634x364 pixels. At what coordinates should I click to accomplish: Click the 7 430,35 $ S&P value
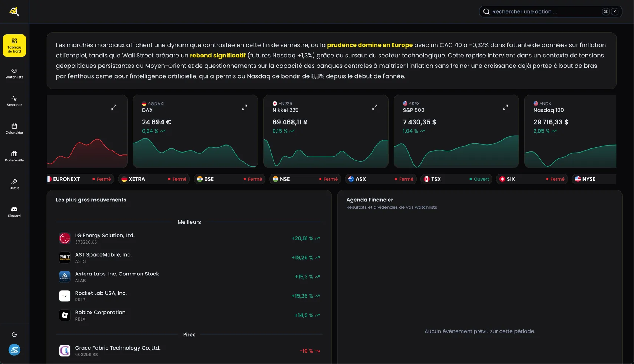coord(420,122)
